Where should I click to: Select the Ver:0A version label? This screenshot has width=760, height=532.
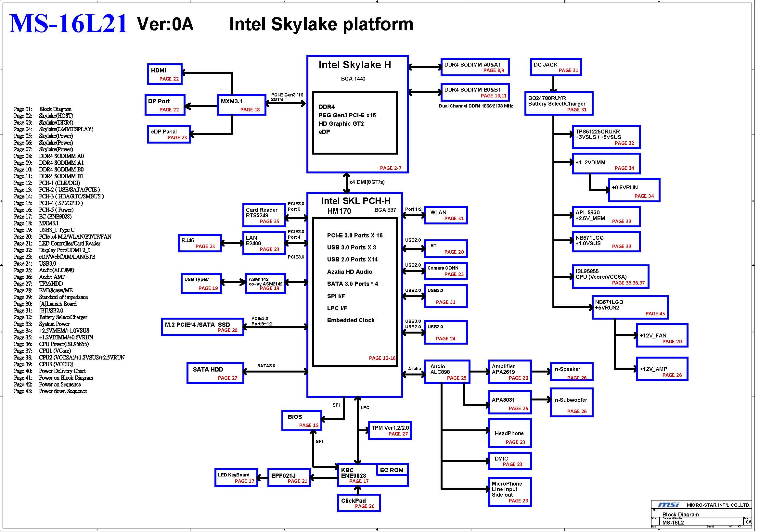click(x=165, y=24)
